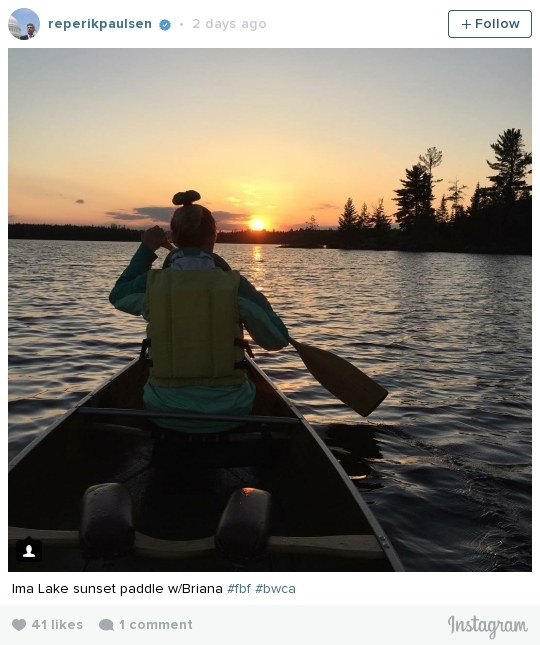Click the comment bubble icon
The width and height of the screenshot is (540, 645).
coord(106,625)
